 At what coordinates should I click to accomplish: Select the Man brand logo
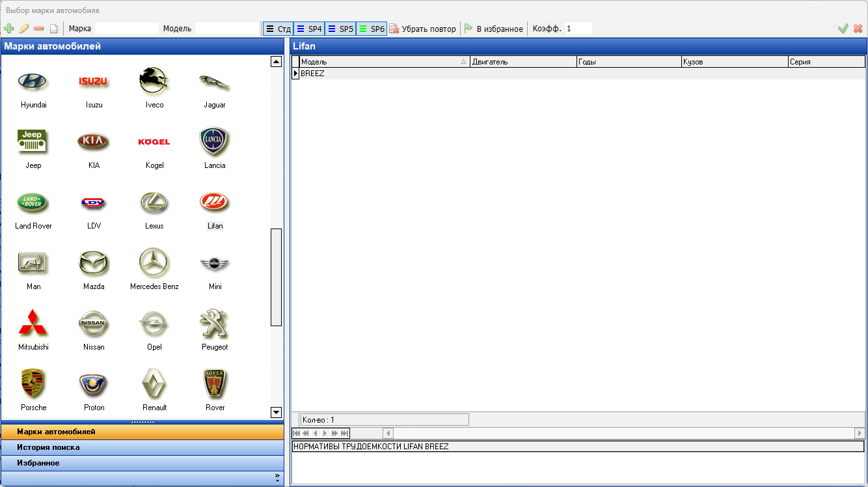coord(34,263)
